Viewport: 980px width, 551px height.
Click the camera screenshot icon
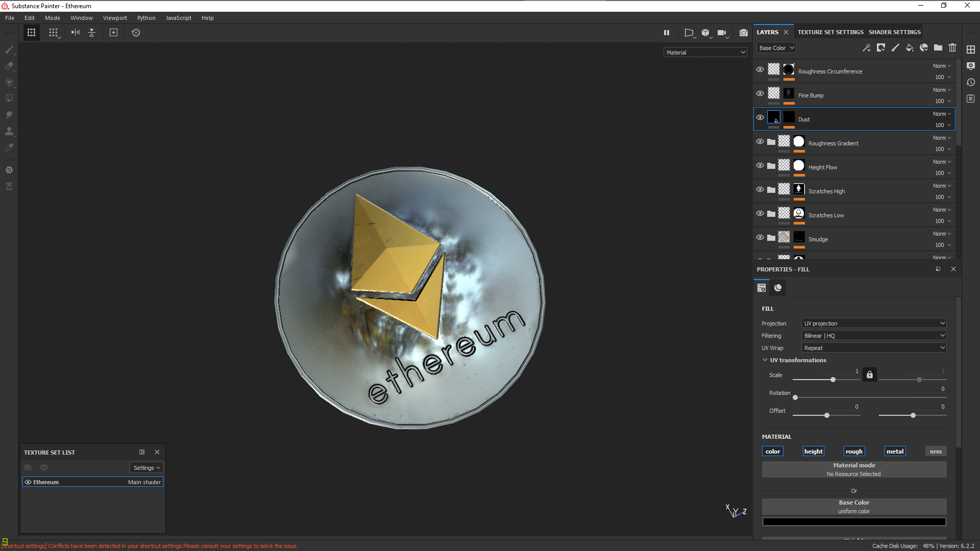[x=744, y=33]
